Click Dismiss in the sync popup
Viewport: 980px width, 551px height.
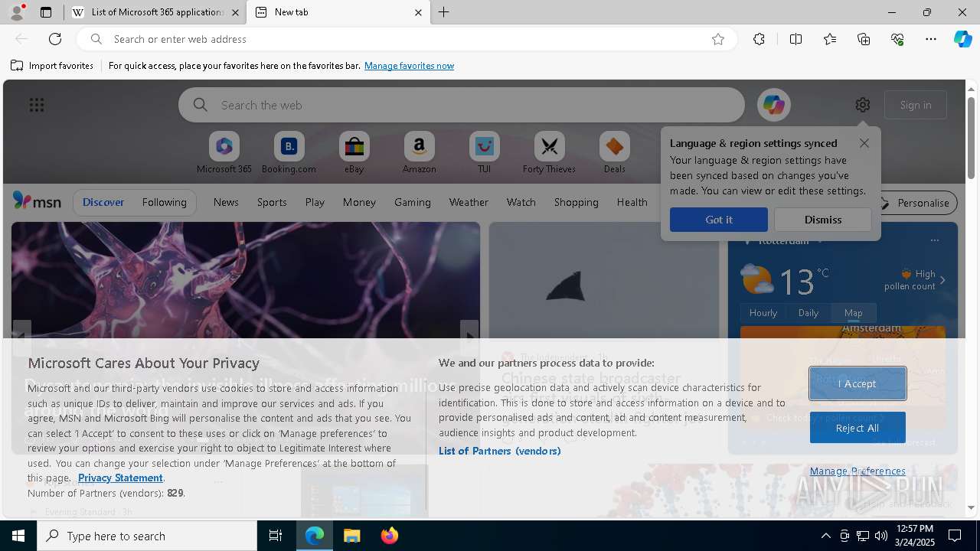click(x=823, y=220)
